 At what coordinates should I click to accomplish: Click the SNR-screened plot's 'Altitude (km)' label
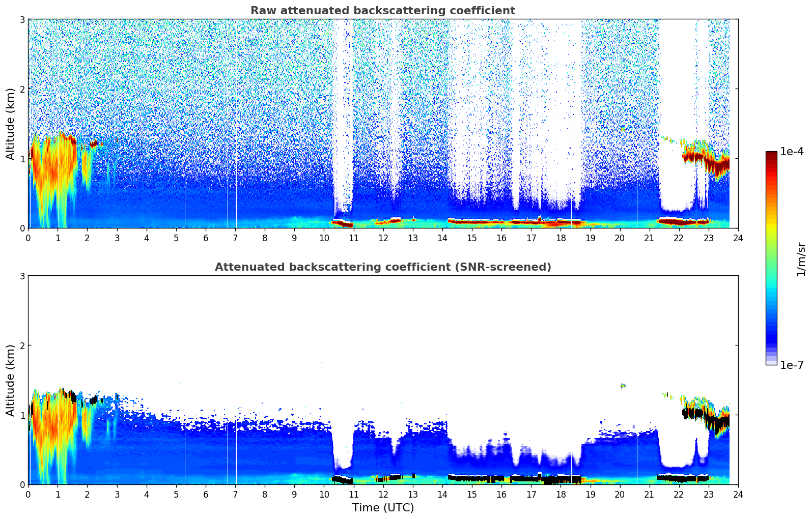click(11, 380)
